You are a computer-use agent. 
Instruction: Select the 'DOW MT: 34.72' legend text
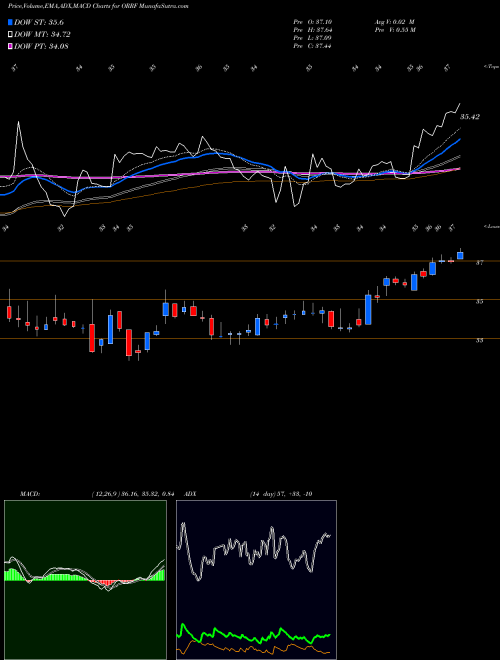(x=42, y=34)
